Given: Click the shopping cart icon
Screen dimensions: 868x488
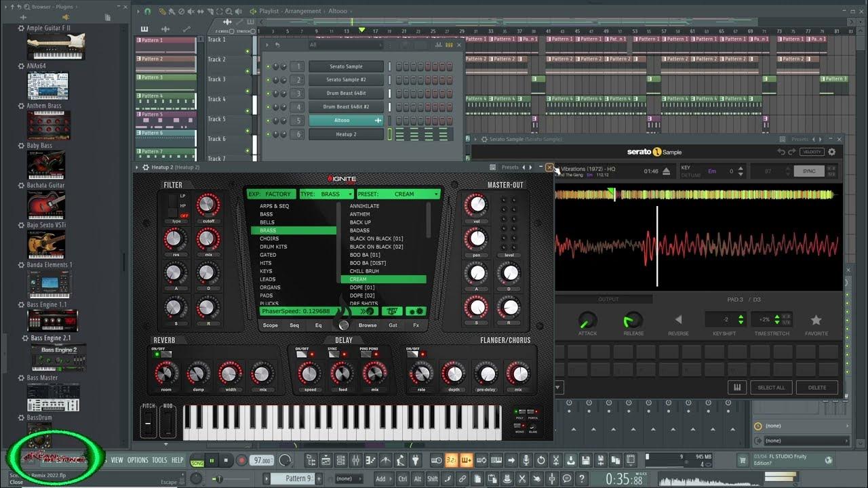Looking at the screenshot, I should [x=743, y=460].
